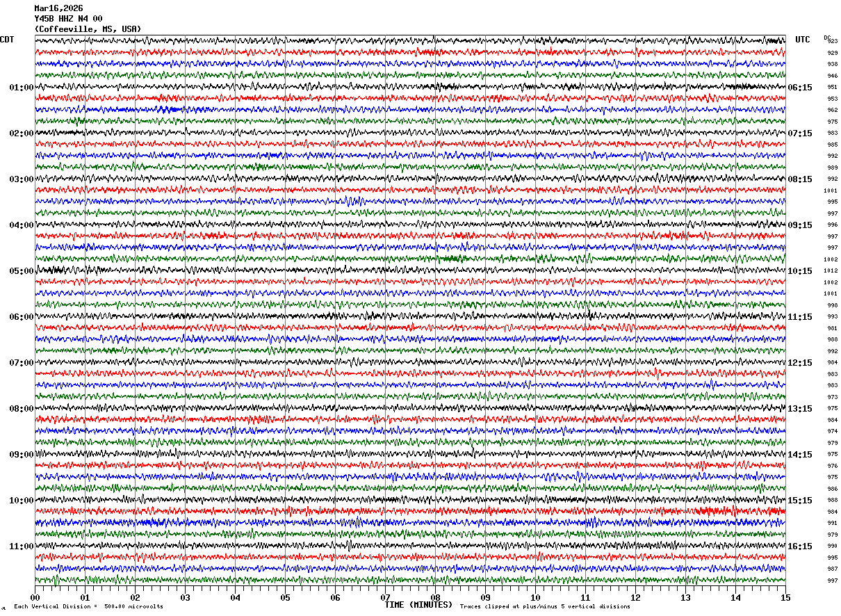Click minute 03 on the time axis

click(x=185, y=597)
